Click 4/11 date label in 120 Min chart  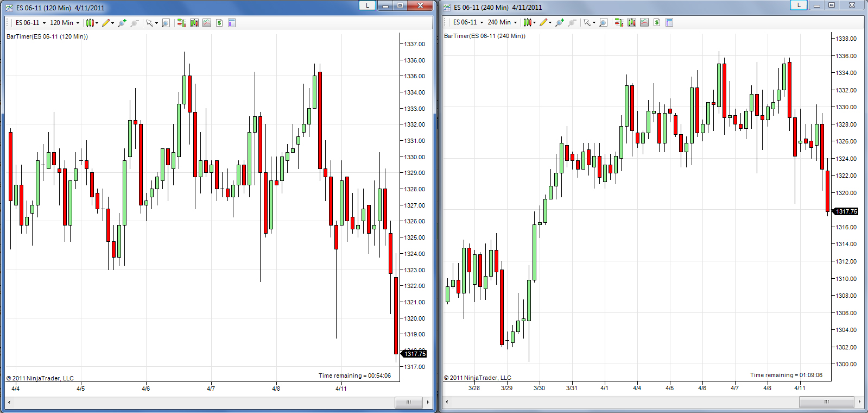(341, 389)
